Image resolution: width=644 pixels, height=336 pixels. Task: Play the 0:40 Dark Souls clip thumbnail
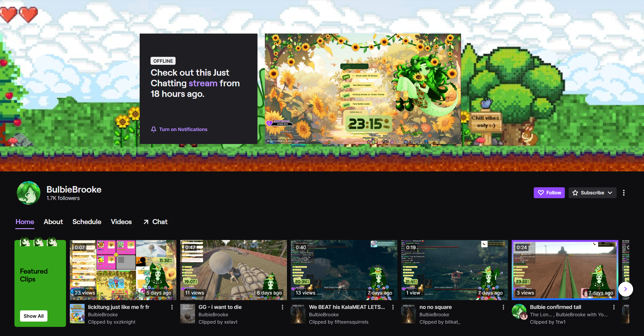tap(344, 270)
